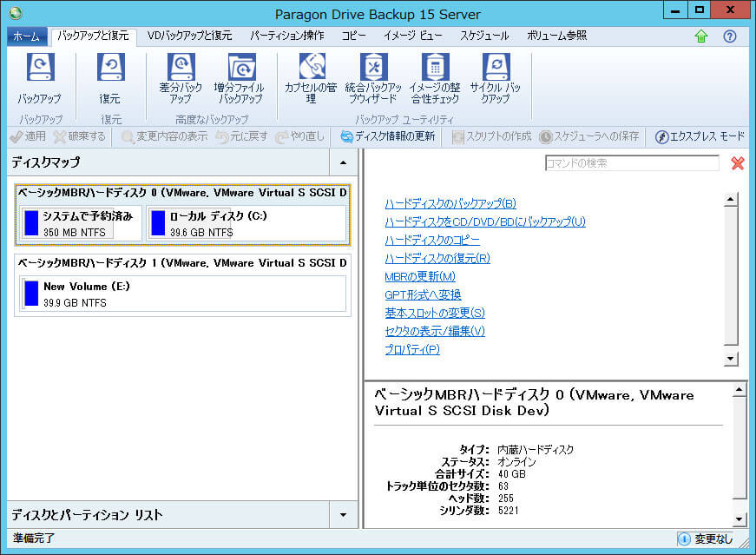Click スクリプトの作成 toolbar button
The height and width of the screenshot is (555, 756).
pos(491,136)
